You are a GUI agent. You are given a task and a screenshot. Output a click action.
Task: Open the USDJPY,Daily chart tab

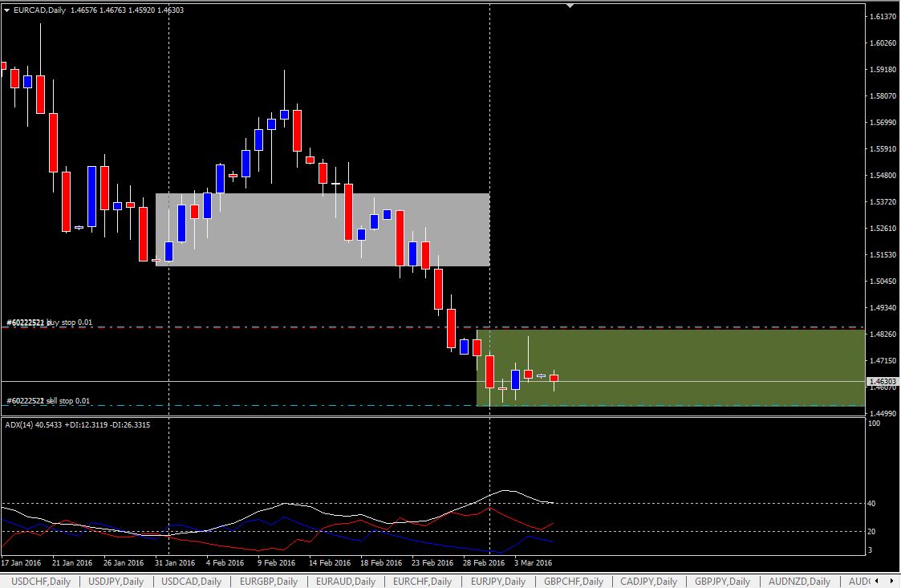coord(116,582)
